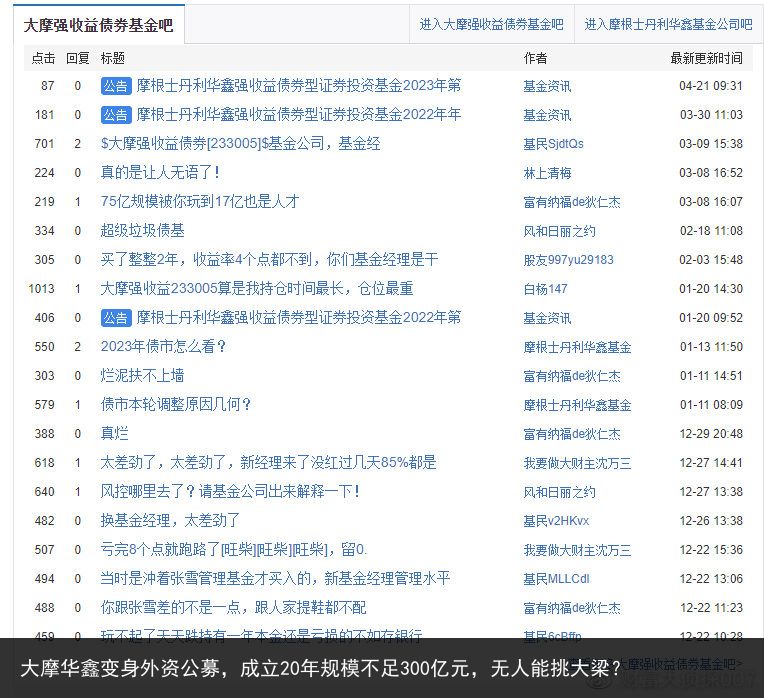The image size is (764, 698).
Task: Open author 摩根士丹利华鑫基金 on 01-11 08:09 row
Action: point(577,405)
